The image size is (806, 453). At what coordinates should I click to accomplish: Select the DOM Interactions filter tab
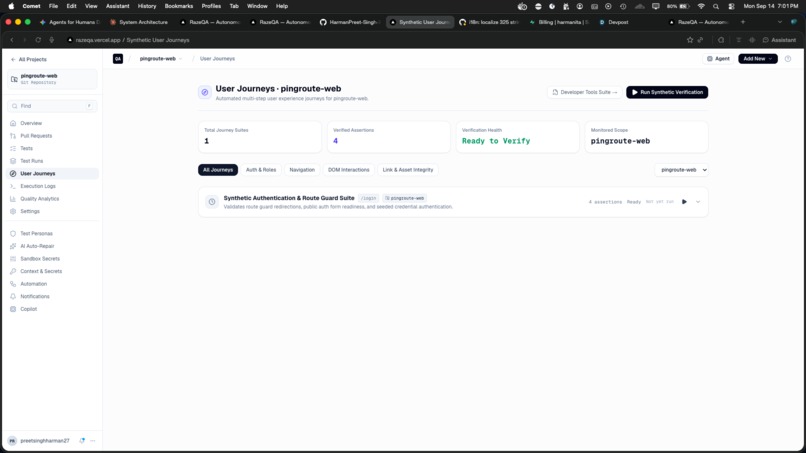(x=349, y=170)
